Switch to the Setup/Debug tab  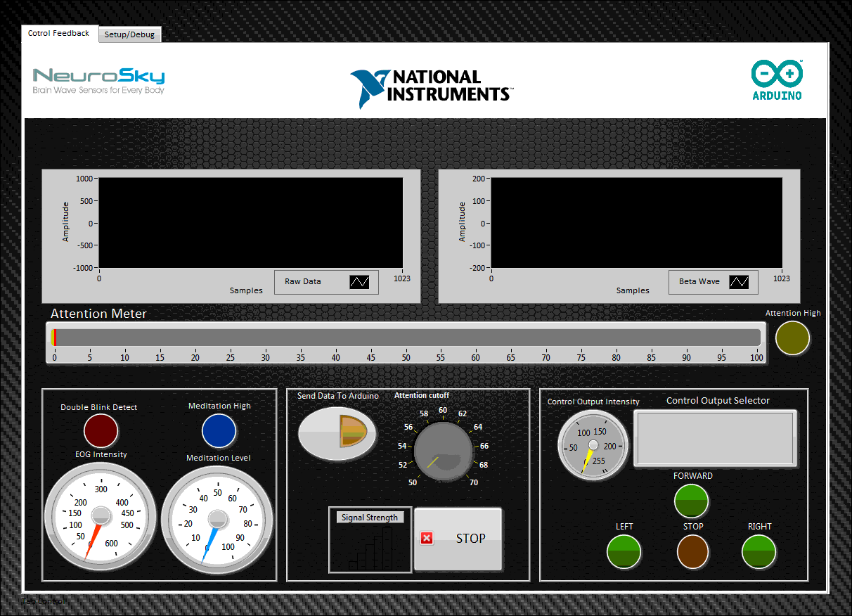coord(130,34)
